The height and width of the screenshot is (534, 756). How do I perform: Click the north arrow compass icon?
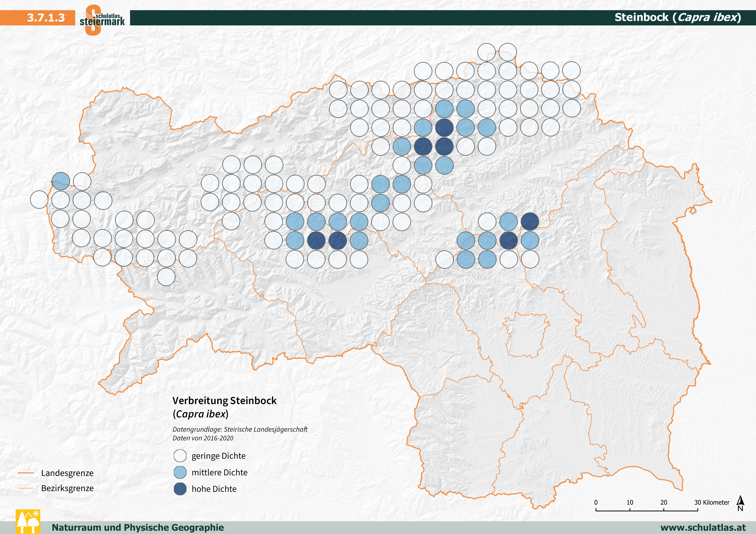point(740,503)
